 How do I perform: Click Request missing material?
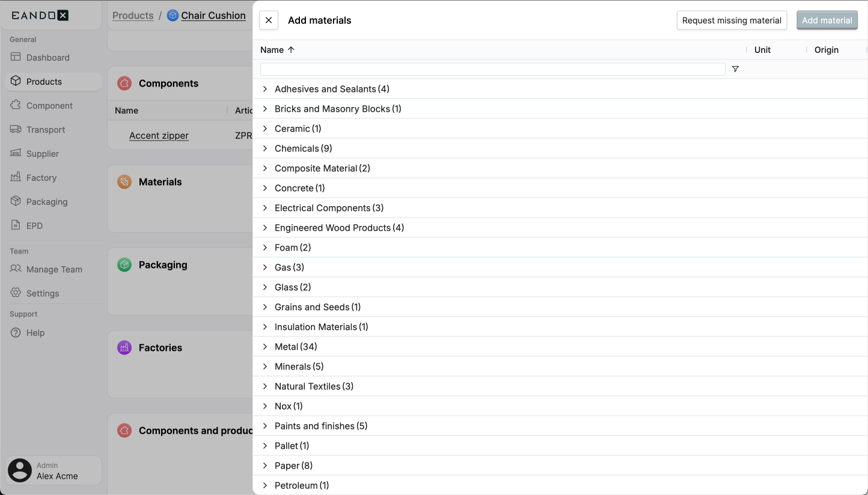pos(732,20)
